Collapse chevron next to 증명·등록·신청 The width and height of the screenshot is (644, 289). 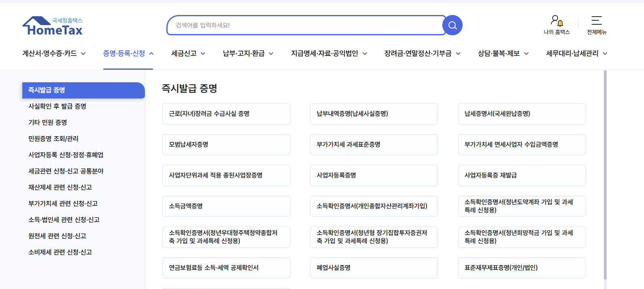coord(151,54)
